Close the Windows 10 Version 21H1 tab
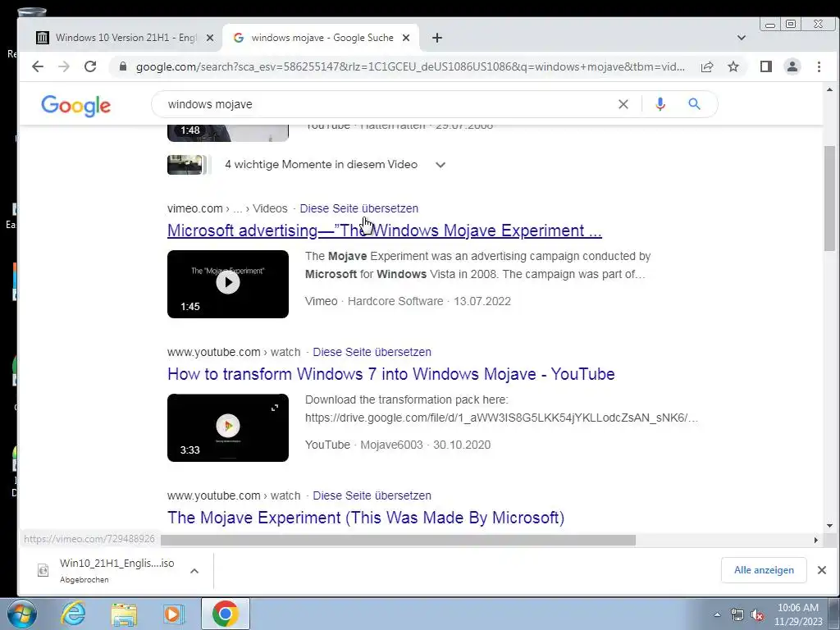Image resolution: width=840 pixels, height=630 pixels. [x=210, y=38]
